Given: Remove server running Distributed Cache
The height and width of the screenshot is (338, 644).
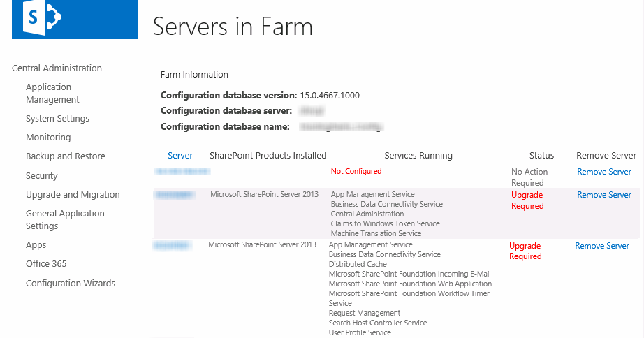Looking at the screenshot, I should (x=601, y=246).
